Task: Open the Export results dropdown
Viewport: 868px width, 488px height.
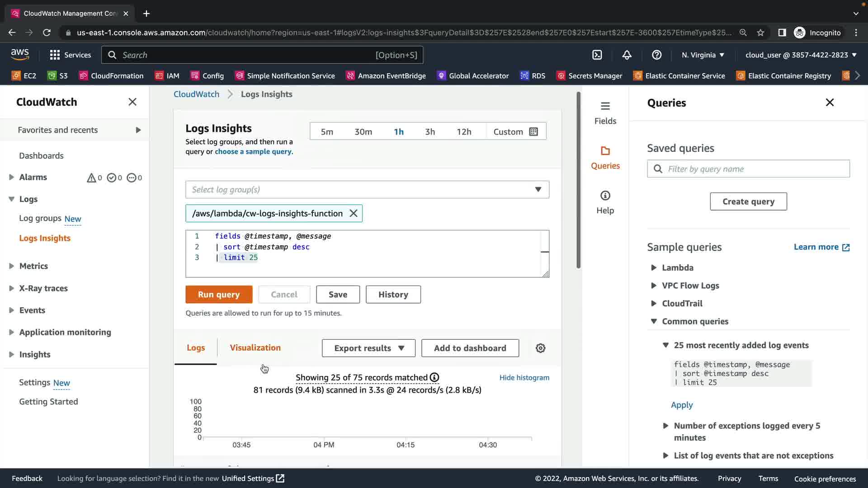Action: coord(368,348)
